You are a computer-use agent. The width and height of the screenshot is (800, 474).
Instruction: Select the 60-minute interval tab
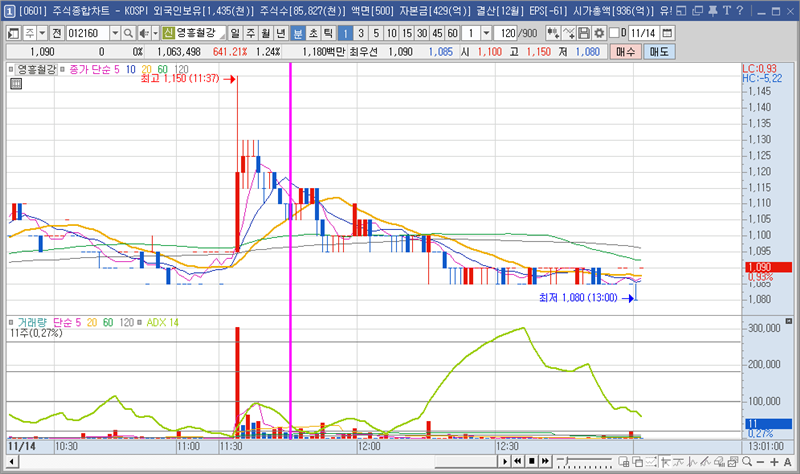coord(452,33)
